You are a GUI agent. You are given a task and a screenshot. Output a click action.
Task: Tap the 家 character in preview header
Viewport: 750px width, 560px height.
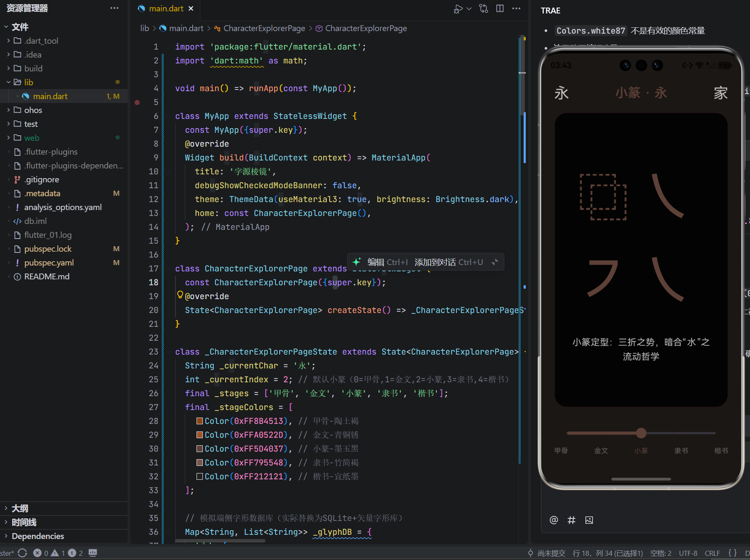point(721,93)
